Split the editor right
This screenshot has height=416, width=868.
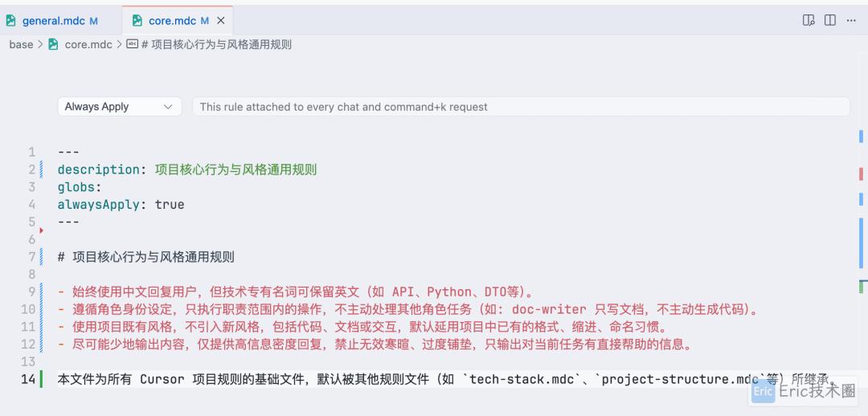829,20
